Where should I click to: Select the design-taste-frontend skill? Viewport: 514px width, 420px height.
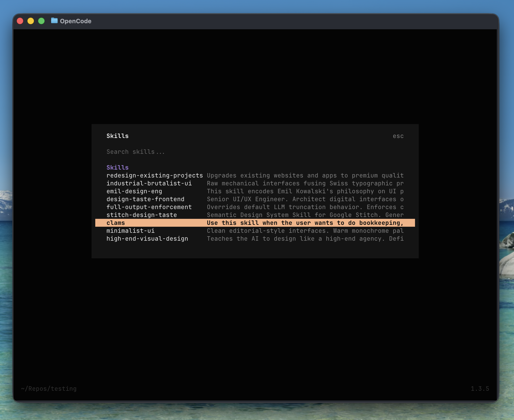click(x=145, y=199)
